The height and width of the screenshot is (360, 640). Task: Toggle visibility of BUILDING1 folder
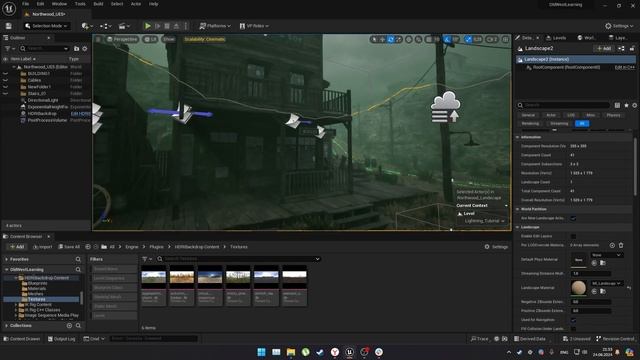(5, 73)
